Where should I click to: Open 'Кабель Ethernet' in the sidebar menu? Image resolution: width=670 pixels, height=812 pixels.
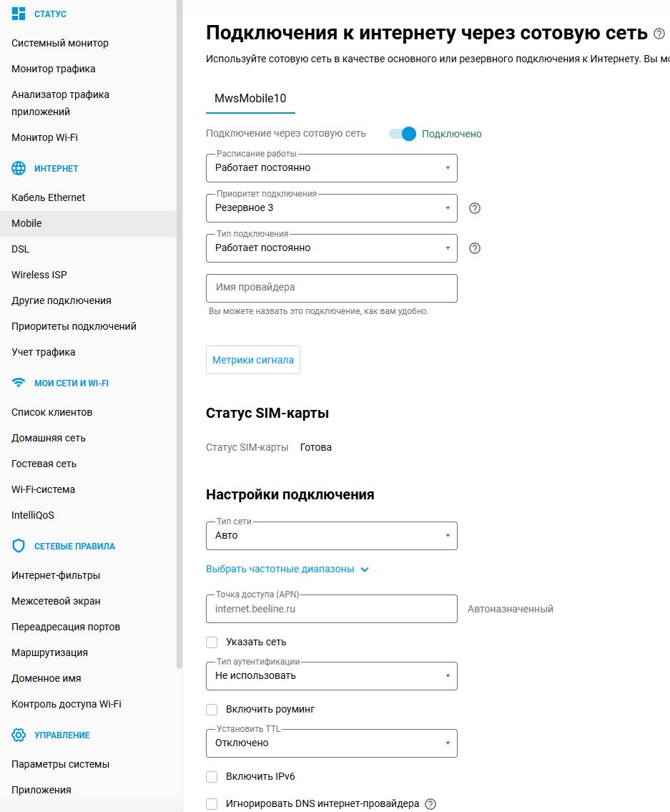48,197
